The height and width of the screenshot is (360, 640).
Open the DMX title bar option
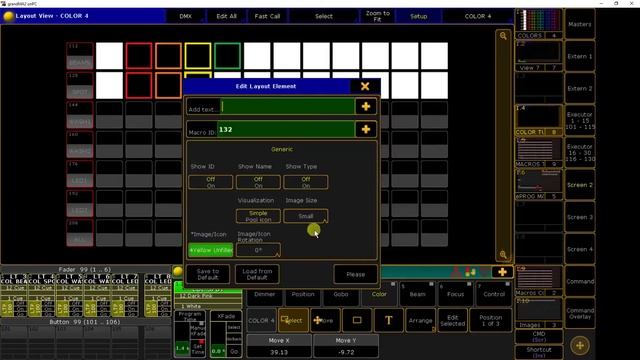coord(185,16)
